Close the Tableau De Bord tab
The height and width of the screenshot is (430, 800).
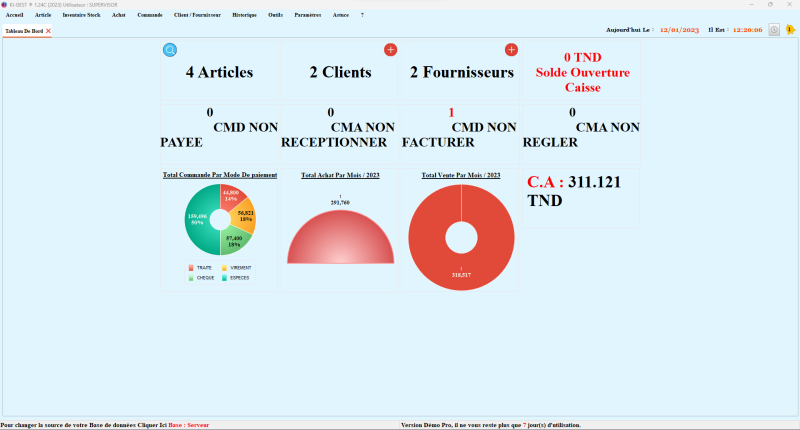[x=48, y=32]
